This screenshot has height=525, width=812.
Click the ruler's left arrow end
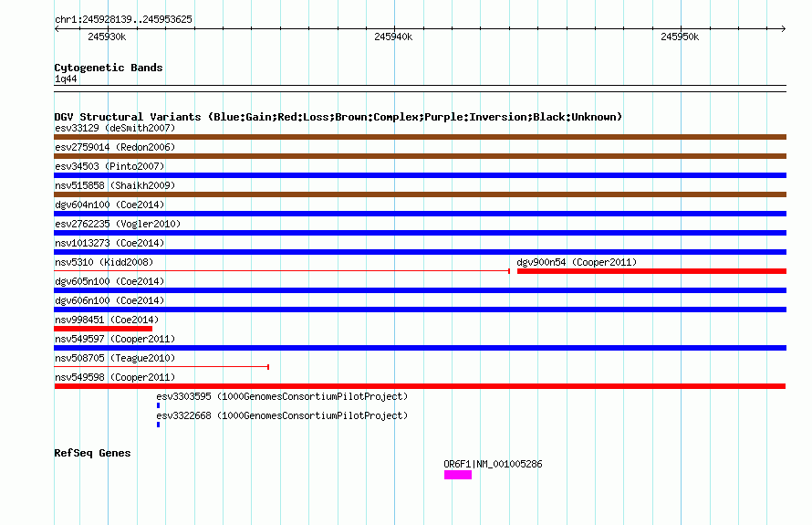pyautogui.click(x=57, y=28)
